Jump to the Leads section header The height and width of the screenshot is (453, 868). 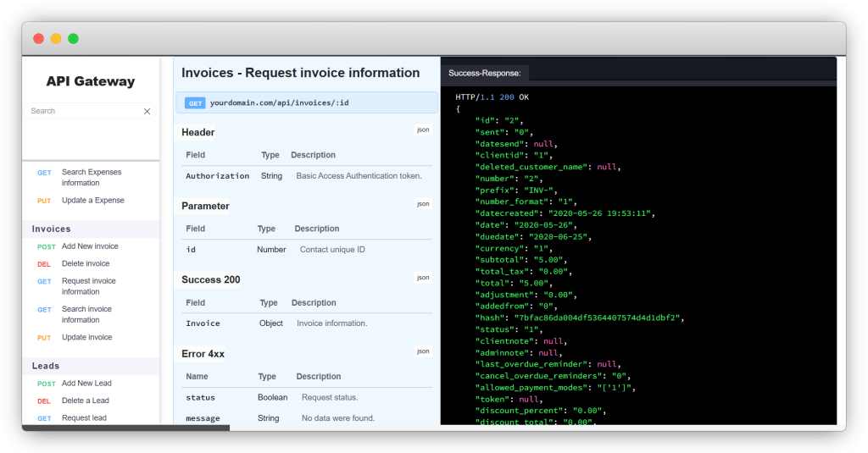tap(46, 366)
